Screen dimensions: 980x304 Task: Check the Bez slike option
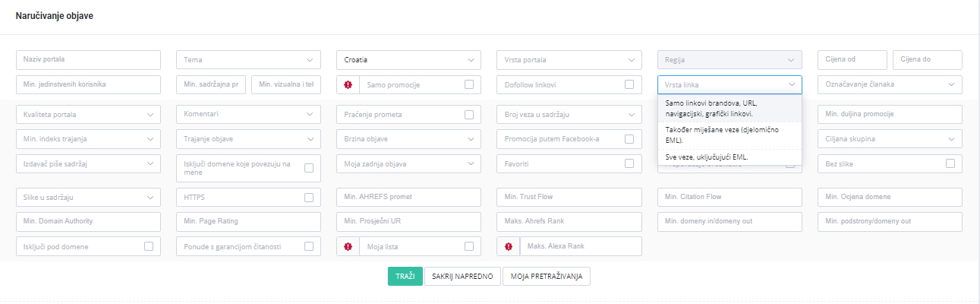pyautogui.click(x=950, y=163)
